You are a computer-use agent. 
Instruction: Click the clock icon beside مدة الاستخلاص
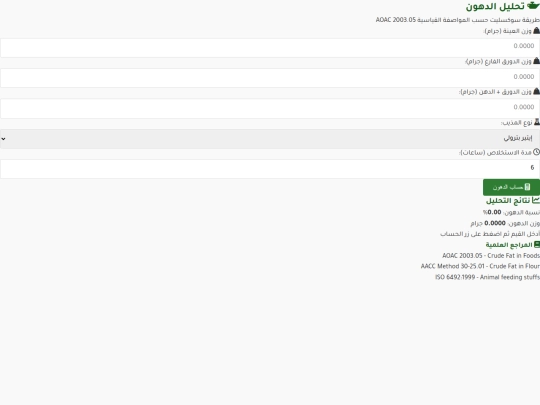(536, 152)
